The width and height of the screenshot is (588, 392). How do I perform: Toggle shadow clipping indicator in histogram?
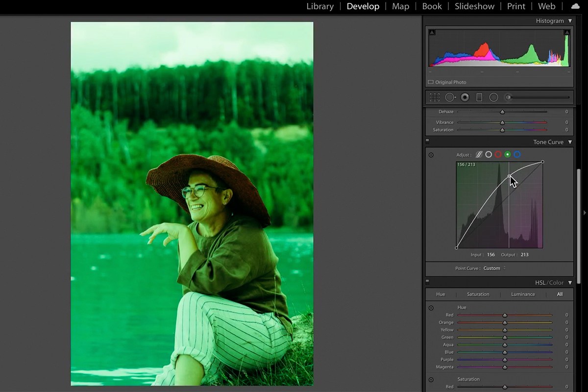[432, 32]
